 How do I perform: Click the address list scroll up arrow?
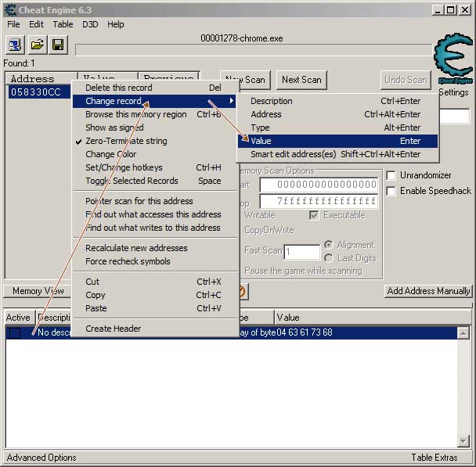(463, 333)
